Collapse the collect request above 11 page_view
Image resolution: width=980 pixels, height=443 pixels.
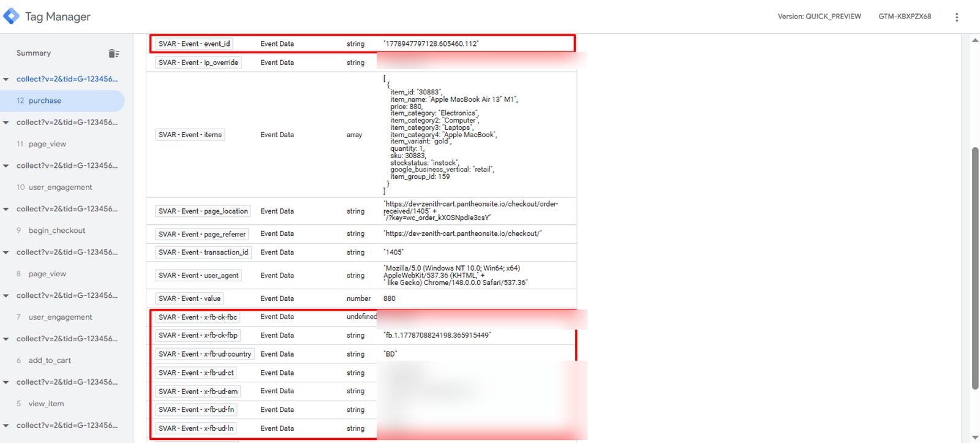[x=6, y=123]
